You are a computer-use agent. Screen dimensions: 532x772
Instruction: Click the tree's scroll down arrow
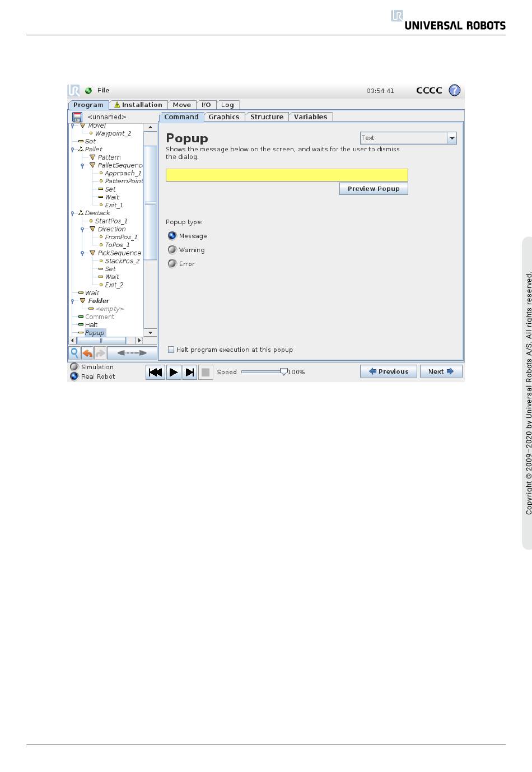(x=150, y=333)
